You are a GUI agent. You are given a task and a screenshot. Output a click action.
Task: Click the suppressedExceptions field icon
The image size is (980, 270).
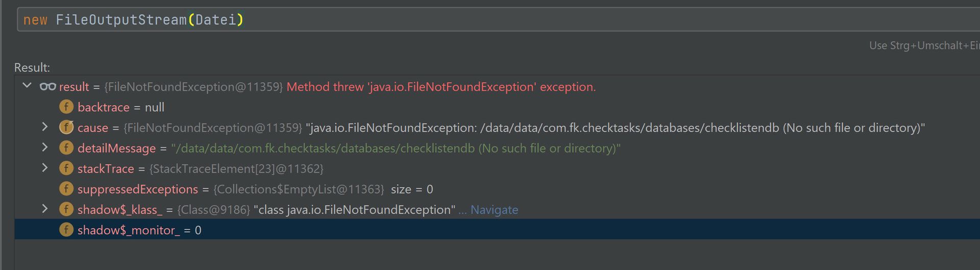[x=66, y=189]
